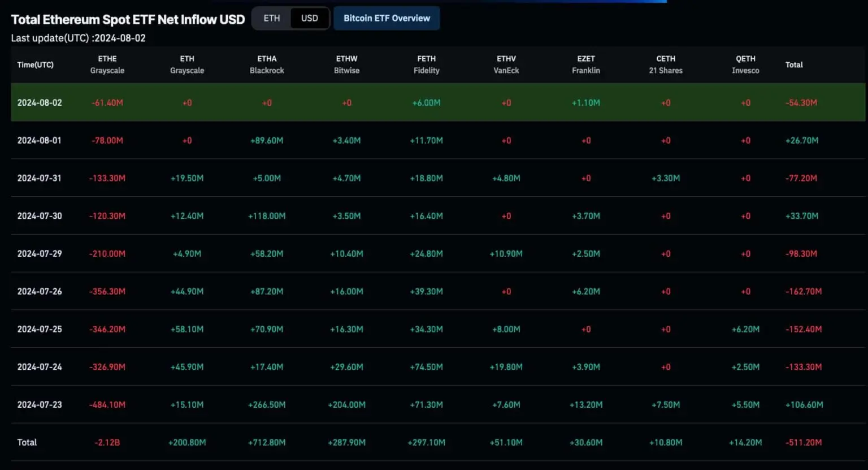Image resolution: width=868 pixels, height=470 pixels.
Task: Click the +29.60M Bitwise value
Action: tap(347, 367)
